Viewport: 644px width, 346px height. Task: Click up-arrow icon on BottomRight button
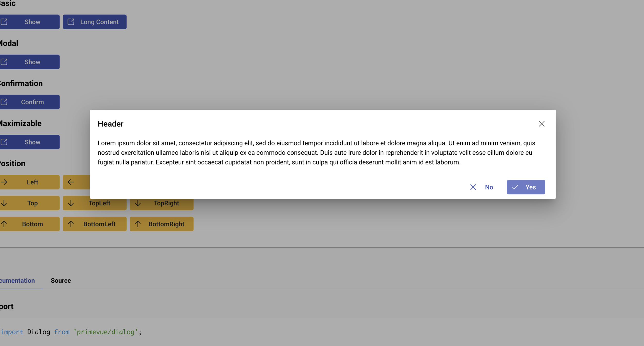coord(138,224)
